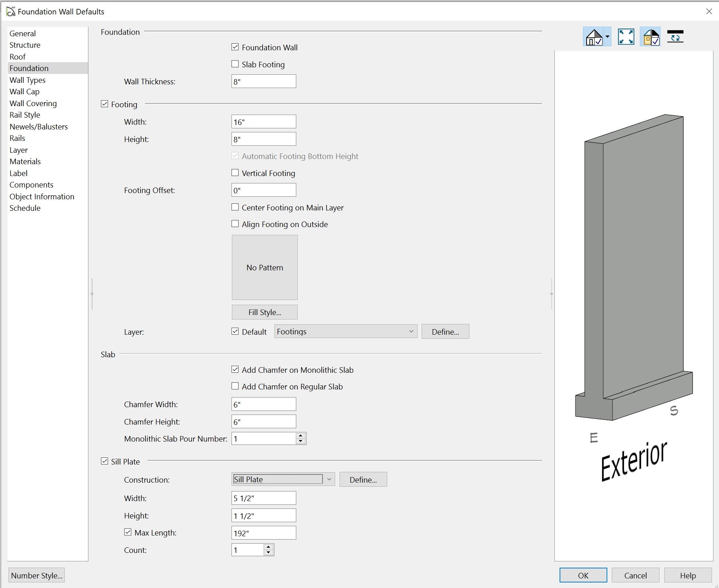Click the Fill Style button
The height and width of the screenshot is (588, 719).
(x=264, y=312)
